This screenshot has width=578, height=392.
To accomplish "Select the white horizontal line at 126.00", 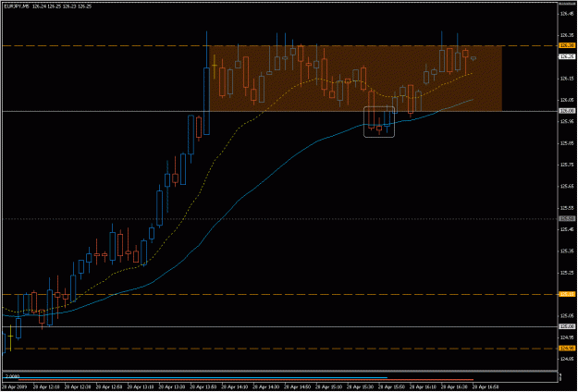I will click(x=280, y=111).
